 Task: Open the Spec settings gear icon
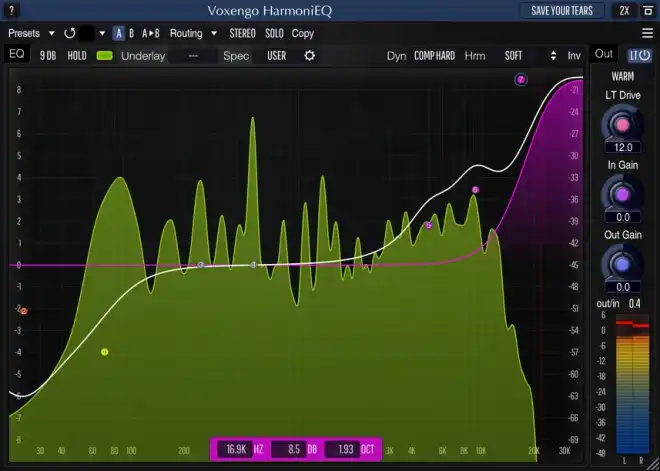tap(309, 56)
